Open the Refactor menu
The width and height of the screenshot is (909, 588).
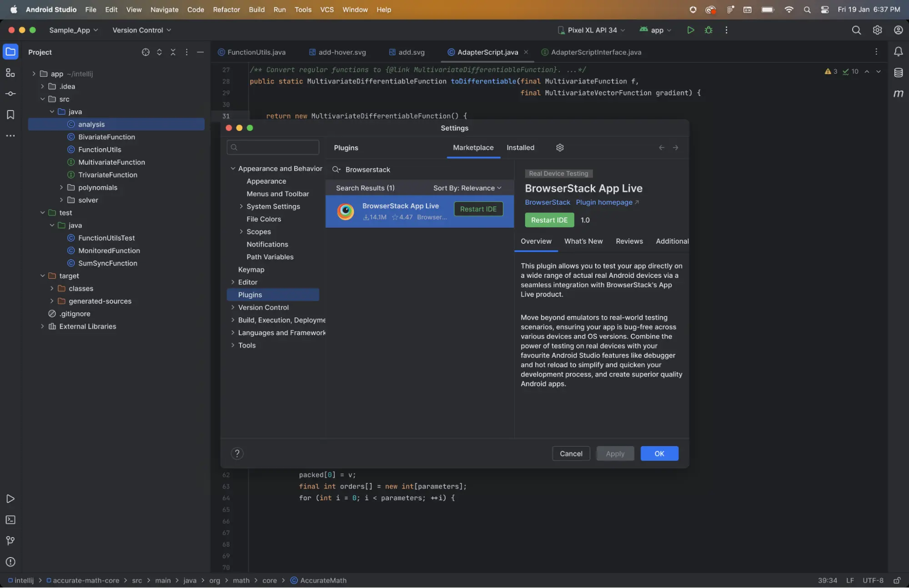click(226, 10)
